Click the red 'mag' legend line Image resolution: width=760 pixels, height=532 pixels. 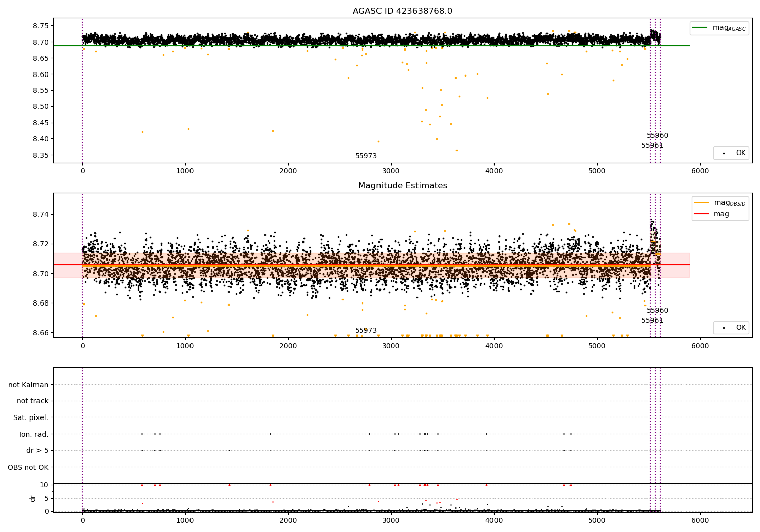click(x=702, y=214)
